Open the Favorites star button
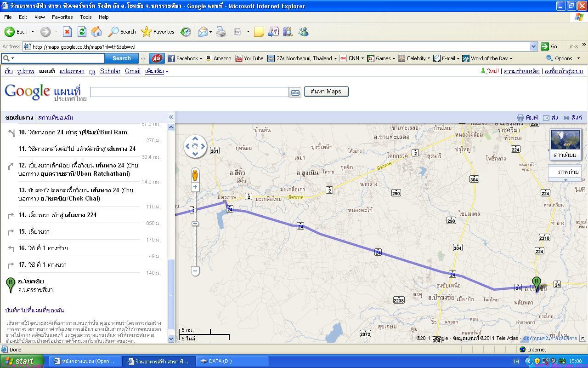This screenshot has width=588, height=368. coord(158,32)
